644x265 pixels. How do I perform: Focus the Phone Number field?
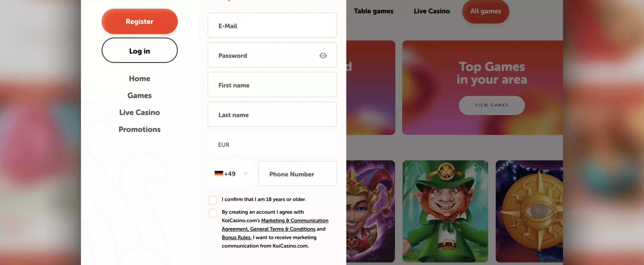tap(298, 173)
